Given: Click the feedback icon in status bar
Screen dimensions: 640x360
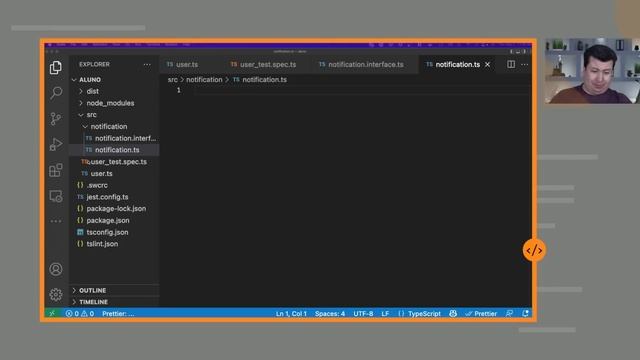Looking at the screenshot, I should pos(509,313).
